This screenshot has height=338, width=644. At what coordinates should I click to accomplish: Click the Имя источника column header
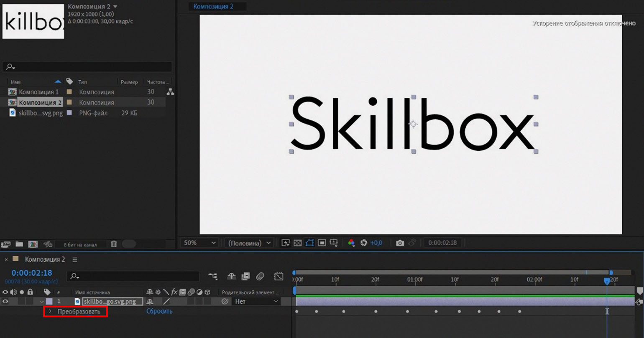(x=92, y=292)
